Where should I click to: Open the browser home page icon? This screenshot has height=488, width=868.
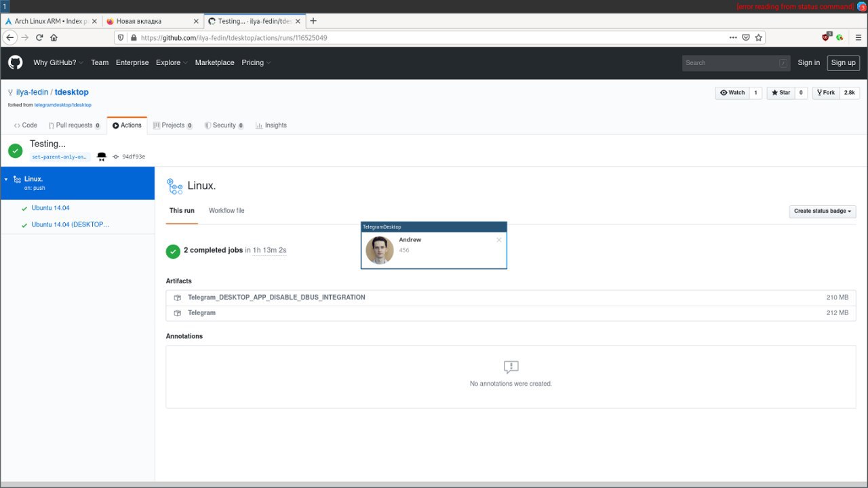coord(54,37)
